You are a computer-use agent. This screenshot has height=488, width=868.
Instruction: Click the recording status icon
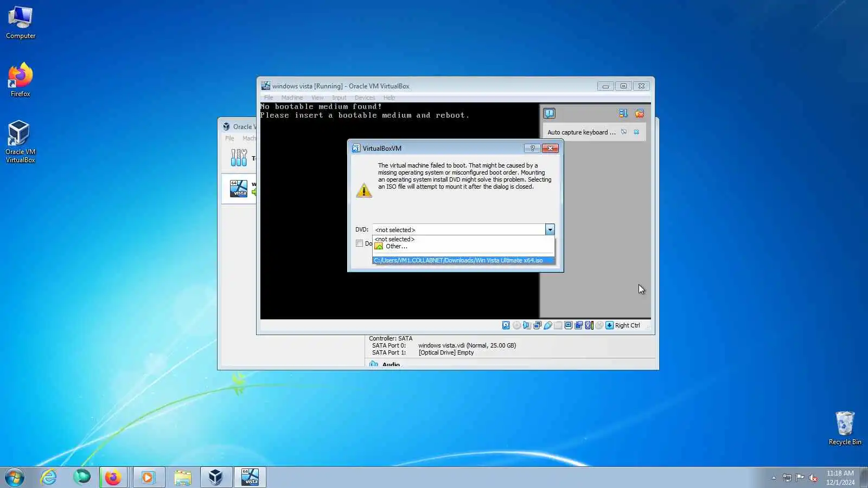click(579, 325)
